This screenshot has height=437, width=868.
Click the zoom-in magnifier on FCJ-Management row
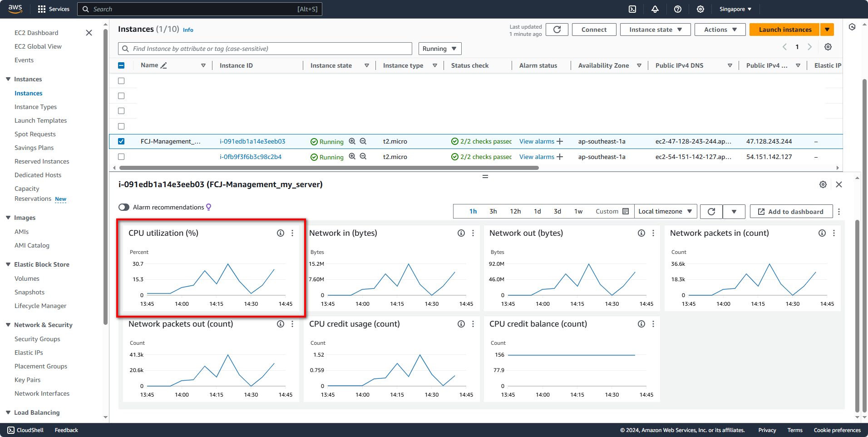coord(352,141)
